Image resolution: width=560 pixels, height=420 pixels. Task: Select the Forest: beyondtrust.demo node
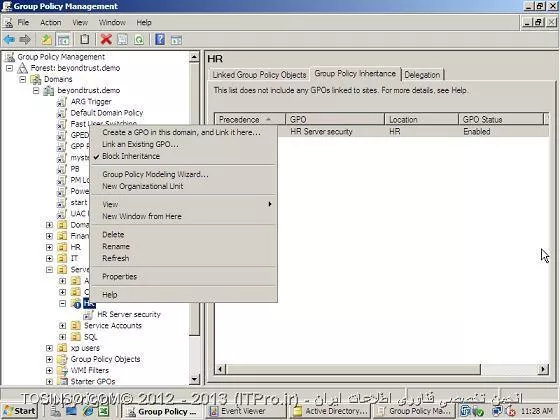[75, 68]
